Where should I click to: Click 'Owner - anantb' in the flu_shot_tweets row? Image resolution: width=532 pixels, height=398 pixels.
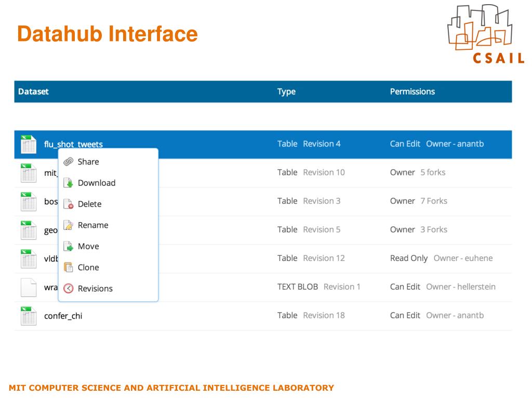pos(455,144)
